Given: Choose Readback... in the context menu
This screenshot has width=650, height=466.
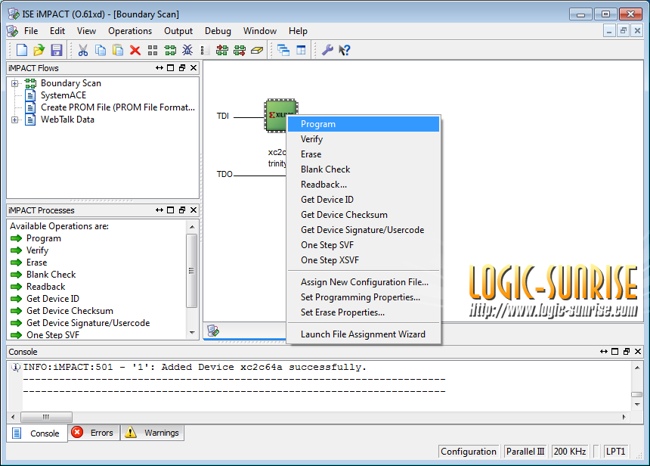Looking at the screenshot, I should pyautogui.click(x=364, y=184).
